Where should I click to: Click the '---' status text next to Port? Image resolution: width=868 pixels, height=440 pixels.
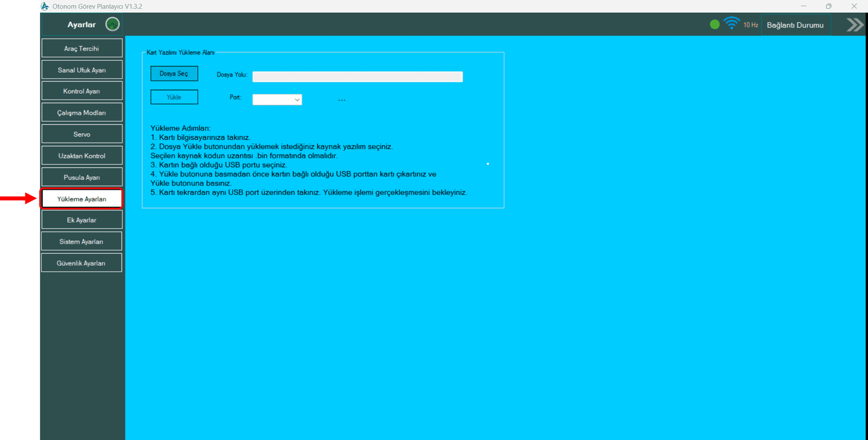pos(342,100)
